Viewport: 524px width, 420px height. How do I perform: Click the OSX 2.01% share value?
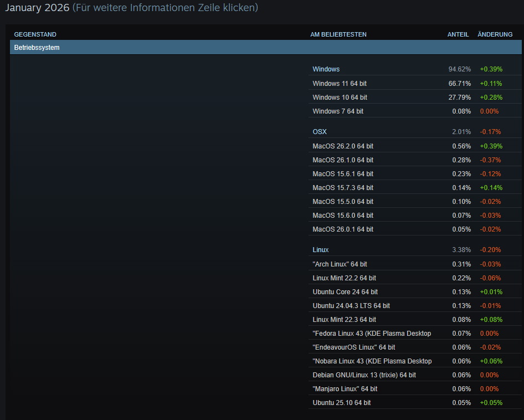pyautogui.click(x=461, y=132)
